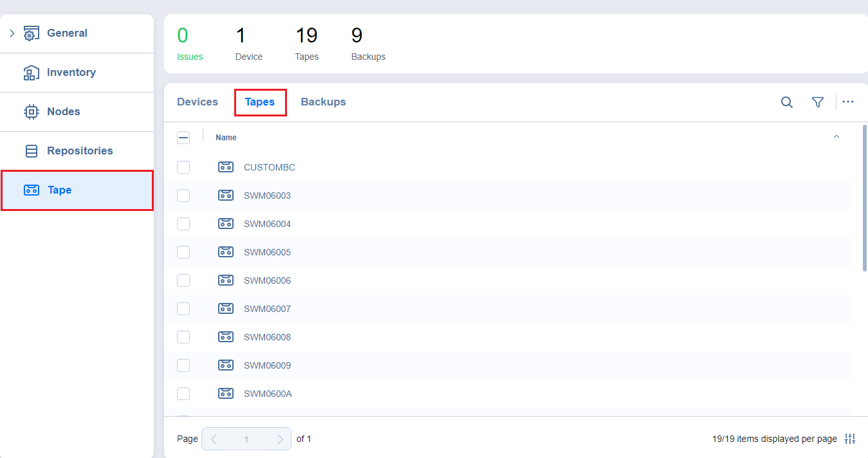The image size is (868, 458).
Task: Expand the General section chevron
Action: click(x=12, y=33)
